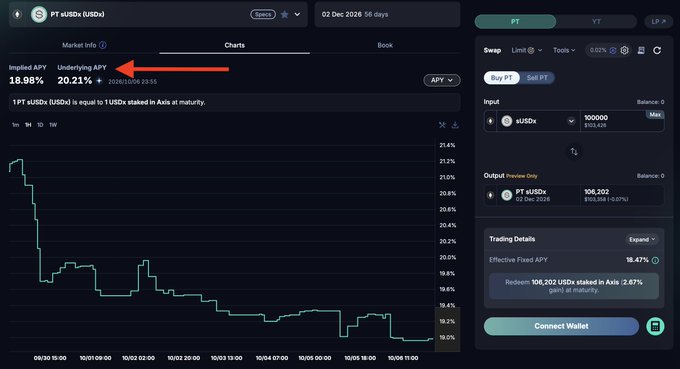Click the sUSDx token logo in header

coord(39,14)
